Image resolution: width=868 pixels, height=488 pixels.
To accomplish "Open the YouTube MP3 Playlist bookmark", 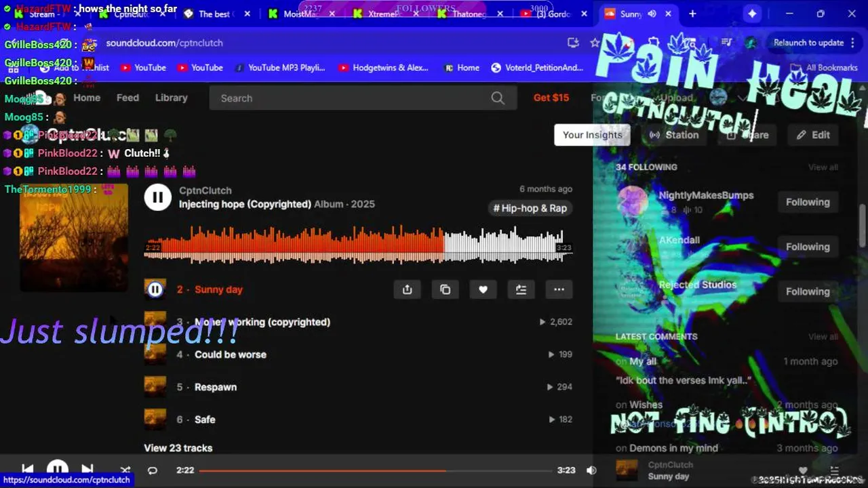I will click(x=279, y=68).
